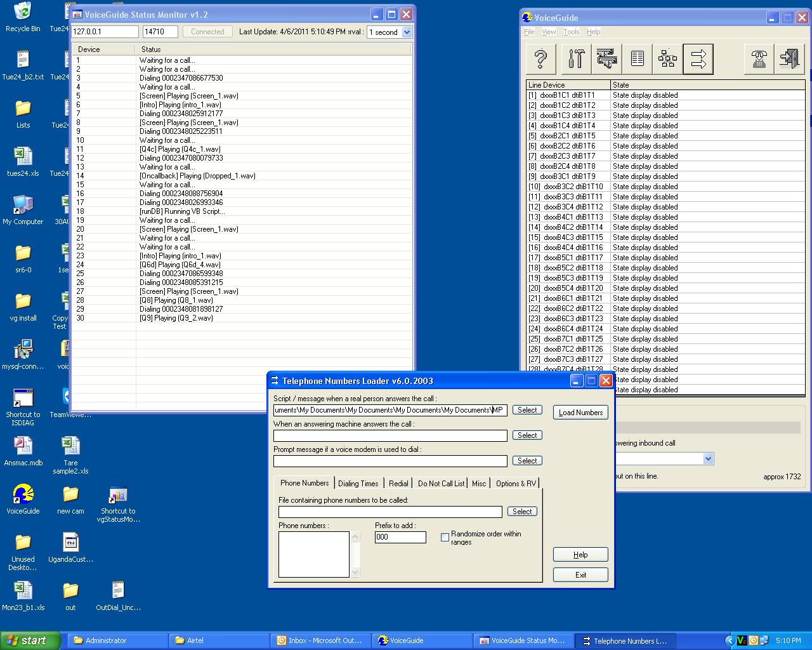Open UgandaCust desktop file icon
This screenshot has width=812, height=650.
pyautogui.click(x=70, y=548)
